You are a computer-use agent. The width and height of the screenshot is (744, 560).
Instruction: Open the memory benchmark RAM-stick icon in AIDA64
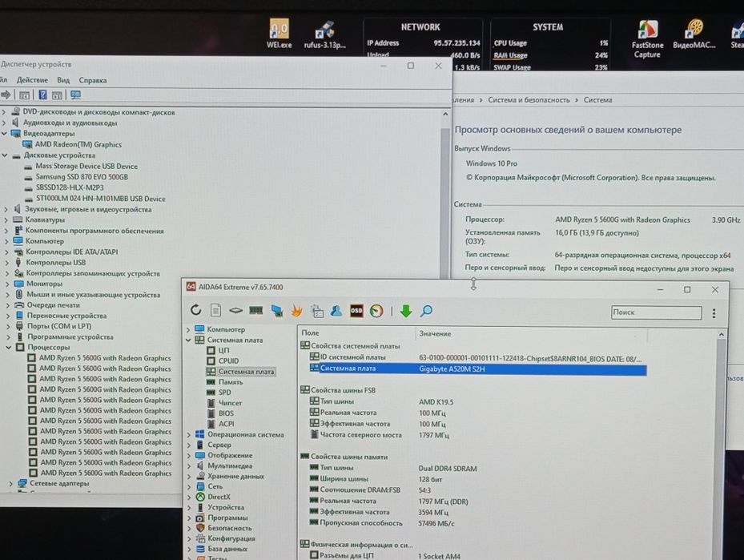(255, 310)
